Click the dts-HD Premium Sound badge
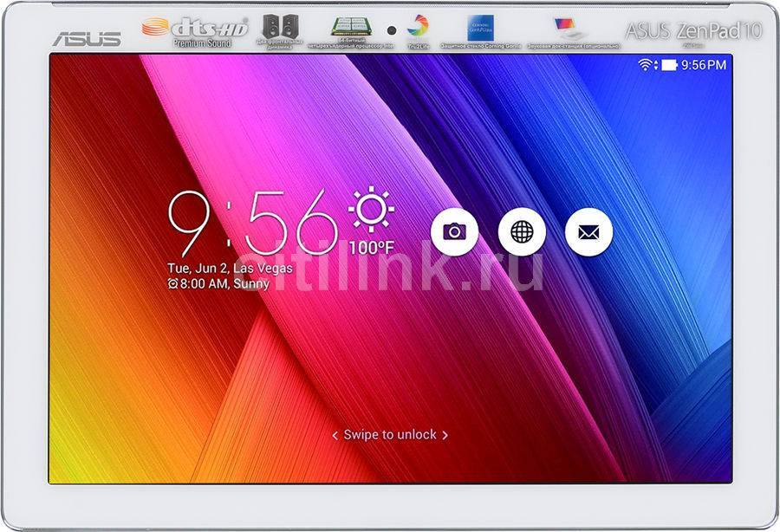780x532 pixels. tap(194, 31)
